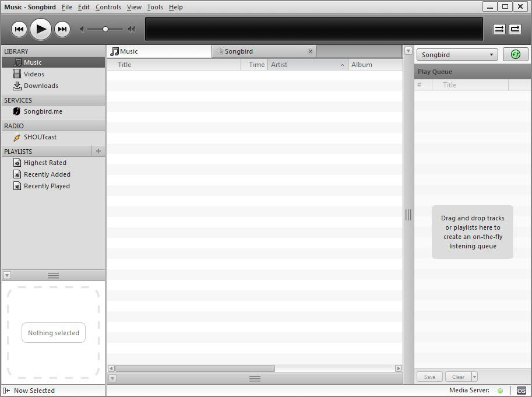Viewport: 532px width, 397px height.
Task: Click the green refresh button
Action: [x=515, y=54]
